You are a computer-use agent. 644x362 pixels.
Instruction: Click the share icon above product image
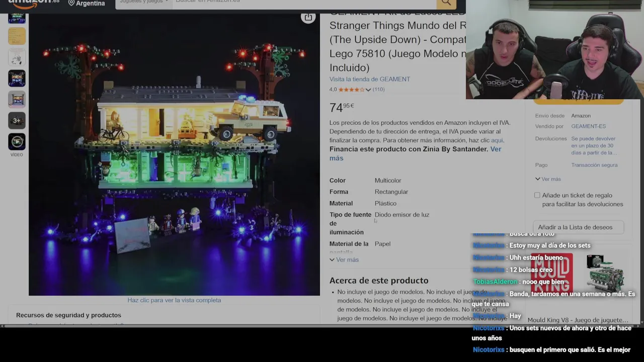pyautogui.click(x=308, y=18)
